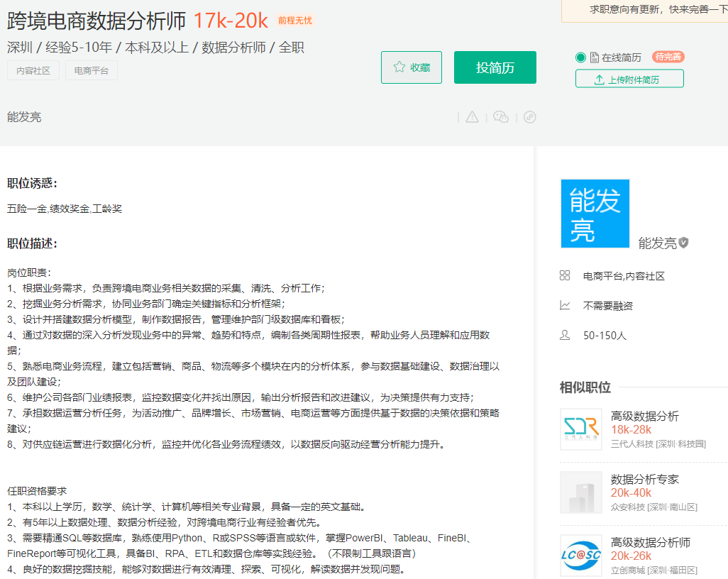Click the verified shield badge beside 能发亮
The image size is (728, 579).
tap(683, 243)
